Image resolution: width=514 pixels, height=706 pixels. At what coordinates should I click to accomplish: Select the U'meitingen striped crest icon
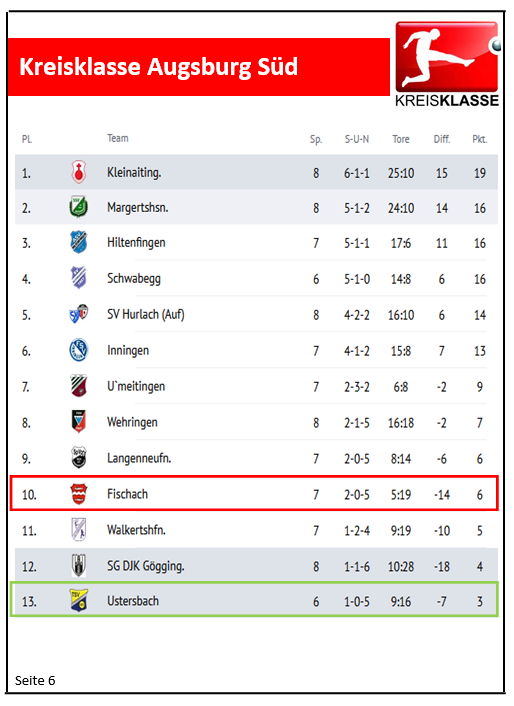(79, 386)
